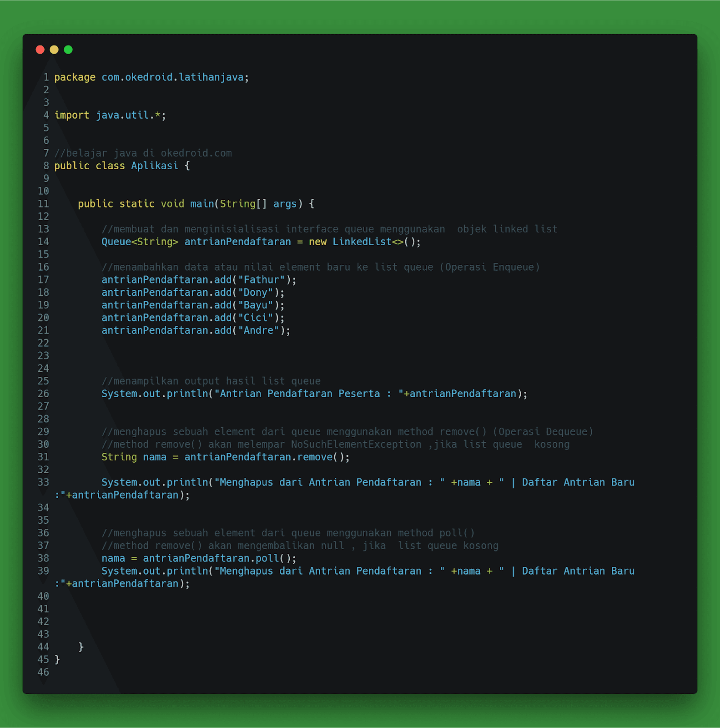The width and height of the screenshot is (720, 728).
Task: Click comment 'mengembalikan null , jika list queue kosong'
Action: [300, 546]
